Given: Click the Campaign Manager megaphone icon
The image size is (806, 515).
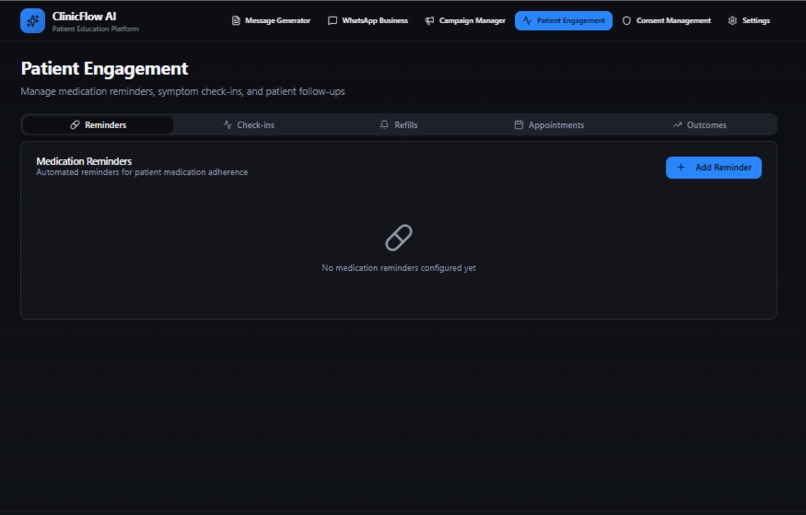Looking at the screenshot, I should pyautogui.click(x=430, y=21).
